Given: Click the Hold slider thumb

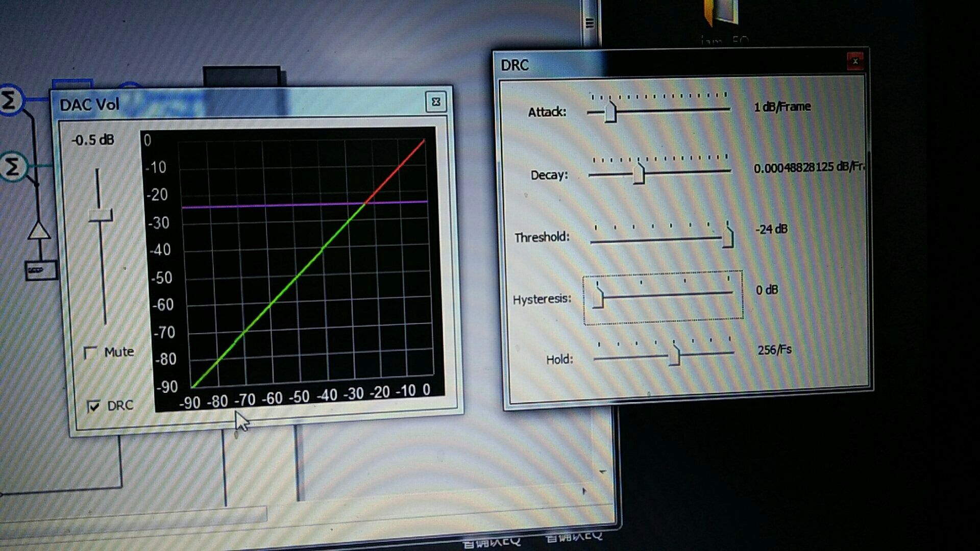Looking at the screenshot, I should coord(674,355).
